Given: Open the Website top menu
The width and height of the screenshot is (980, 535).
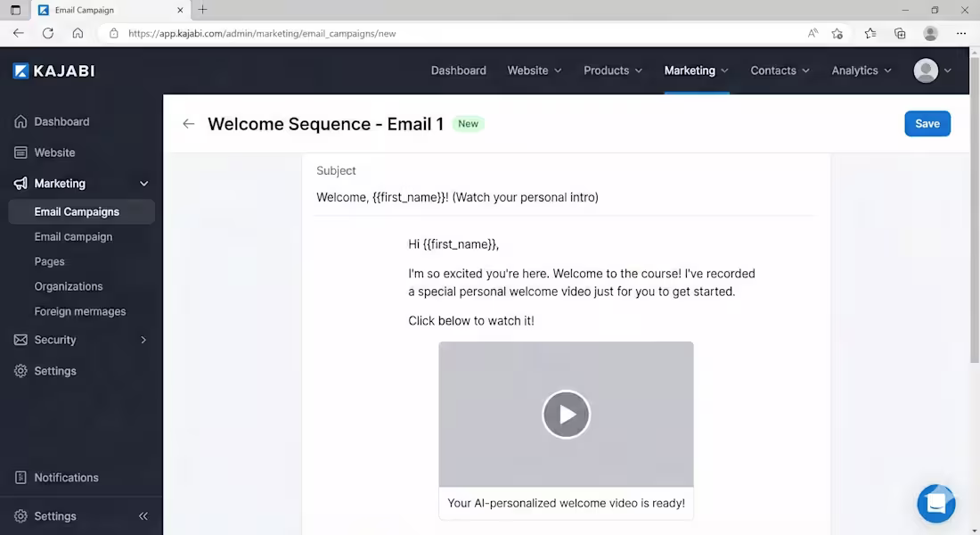Looking at the screenshot, I should tap(535, 70).
